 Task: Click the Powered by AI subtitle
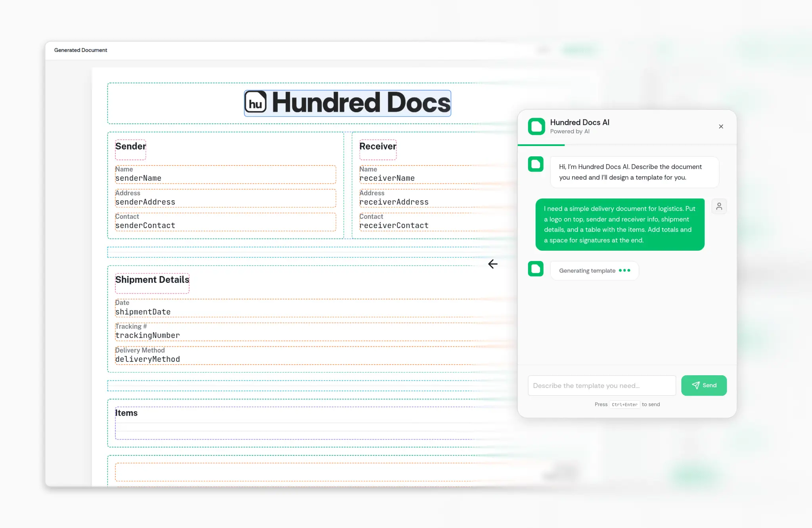pos(570,132)
